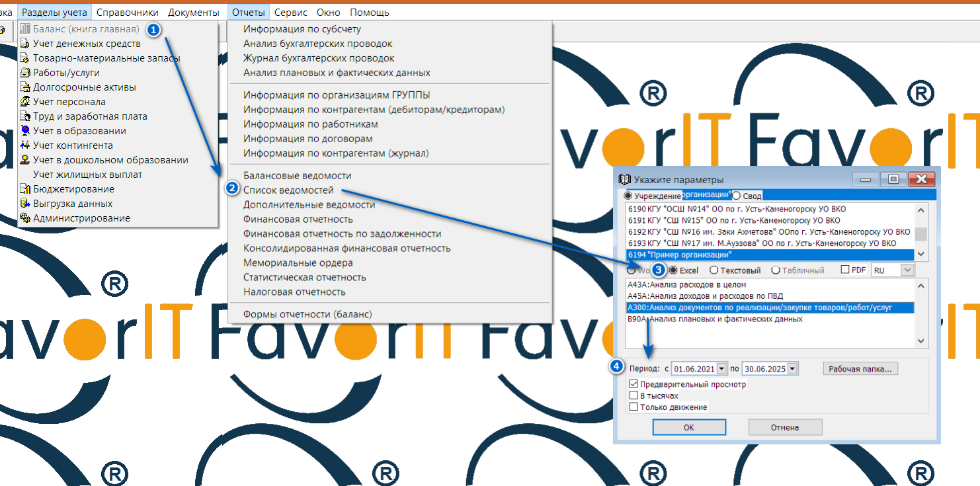980x486 pixels.
Task: Click the Рабочая папка... button
Action: pyautogui.click(x=860, y=368)
